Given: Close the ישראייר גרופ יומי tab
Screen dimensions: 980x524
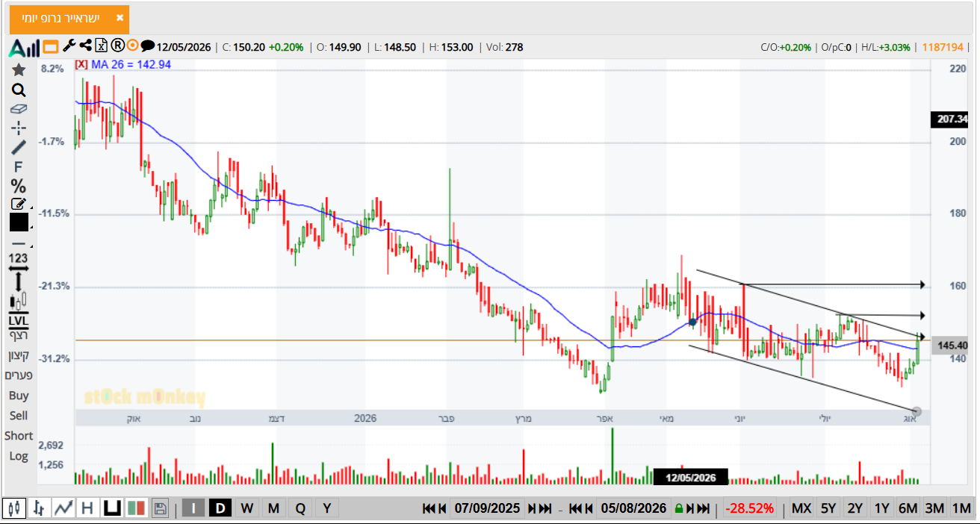Looking at the screenshot, I should click(x=120, y=18).
